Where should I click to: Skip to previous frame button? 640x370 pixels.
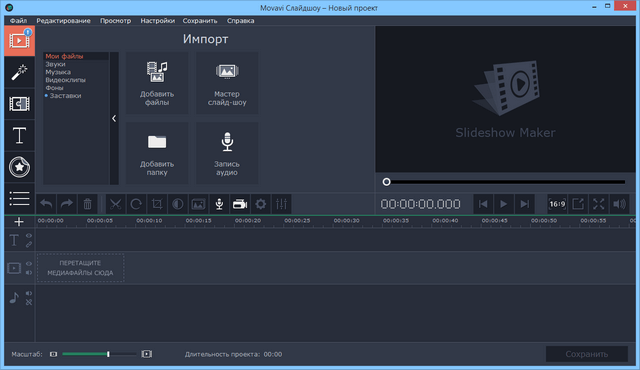click(x=483, y=204)
